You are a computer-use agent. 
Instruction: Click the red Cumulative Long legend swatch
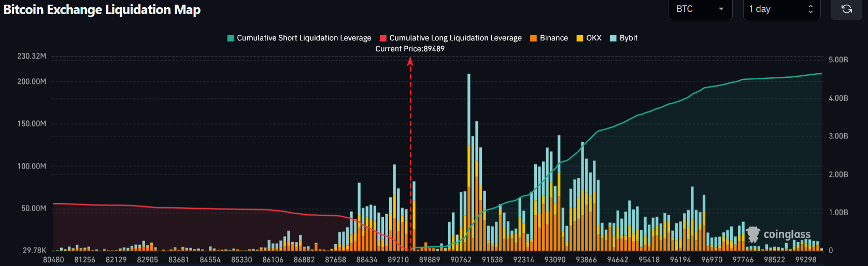click(x=383, y=38)
